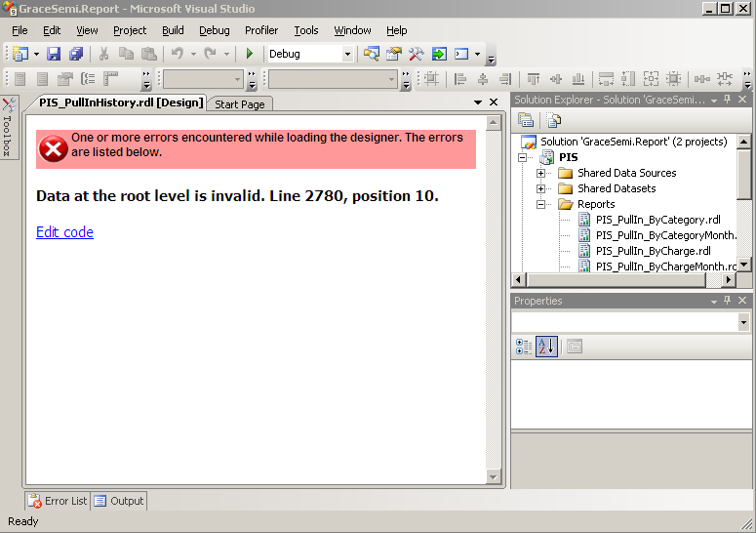
Task: Open the Debug configuration dropdown
Action: 346,55
